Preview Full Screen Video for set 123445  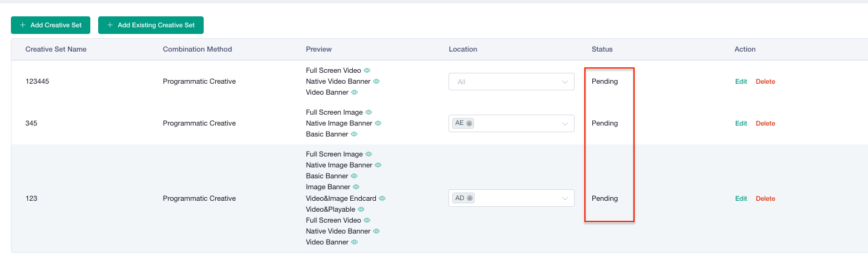pos(367,70)
